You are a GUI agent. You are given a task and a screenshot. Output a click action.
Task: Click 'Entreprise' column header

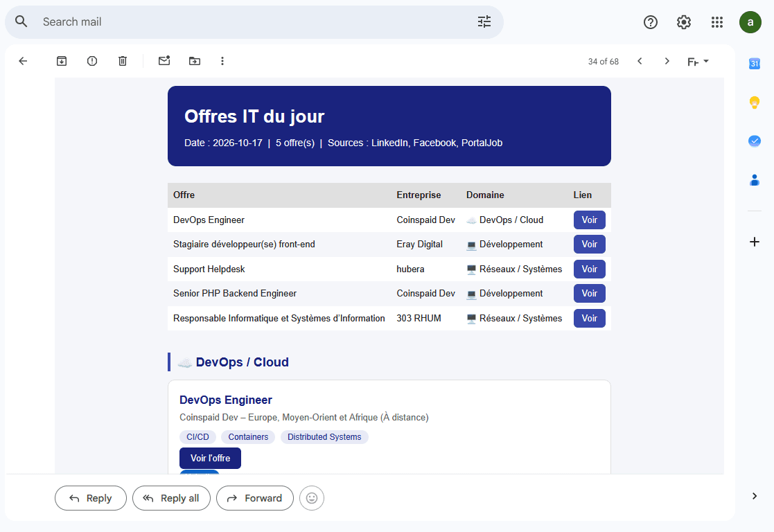tap(419, 195)
